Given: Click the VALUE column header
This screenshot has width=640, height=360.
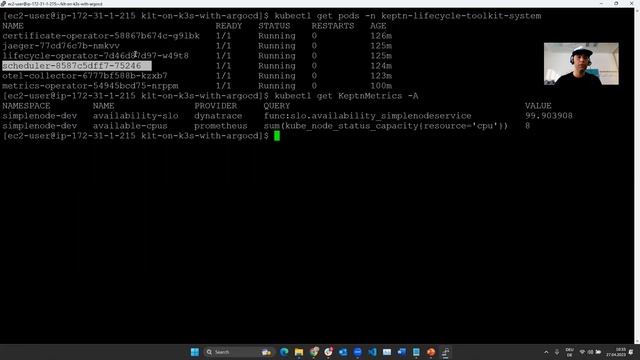Looking at the screenshot, I should click(x=538, y=106).
